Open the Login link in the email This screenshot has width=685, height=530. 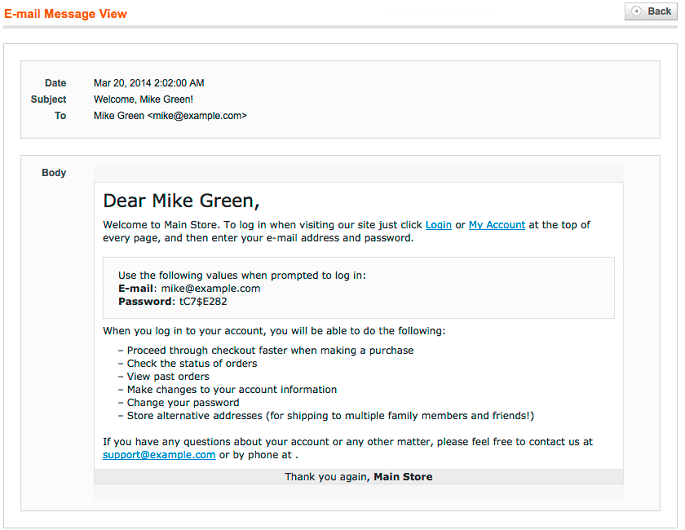pos(438,225)
